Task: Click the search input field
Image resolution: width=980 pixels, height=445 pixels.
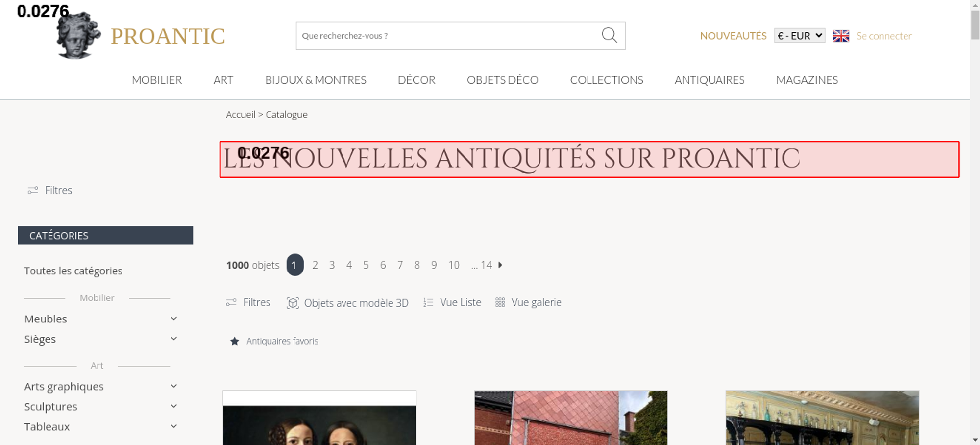Action: coord(448,36)
